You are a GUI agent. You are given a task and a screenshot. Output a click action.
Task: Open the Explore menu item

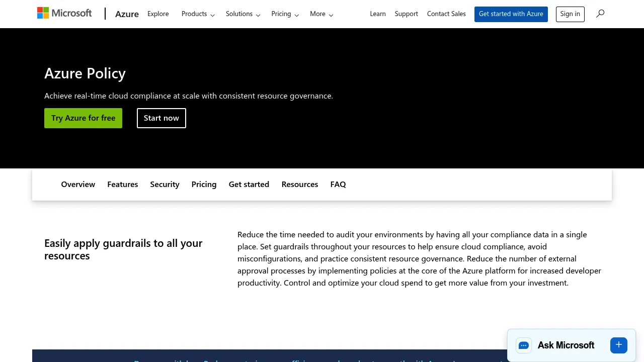click(x=158, y=14)
